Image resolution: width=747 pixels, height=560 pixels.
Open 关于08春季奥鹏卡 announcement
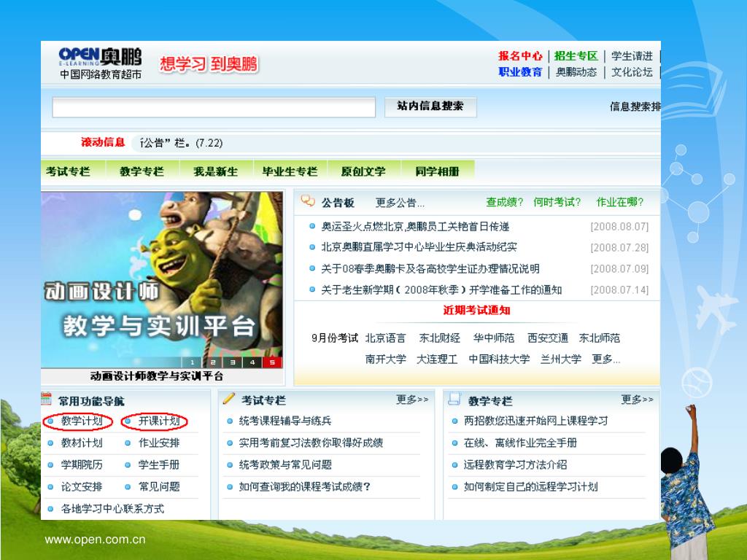pyautogui.click(x=430, y=269)
